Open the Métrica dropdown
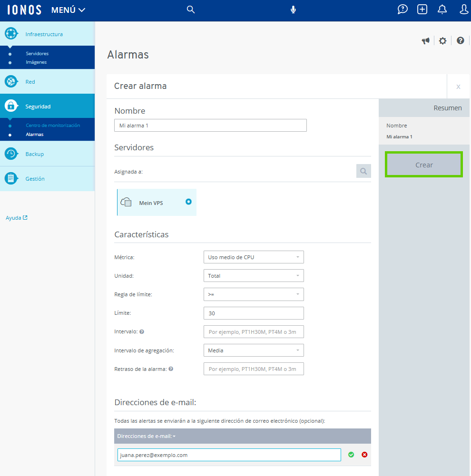 pyautogui.click(x=254, y=257)
